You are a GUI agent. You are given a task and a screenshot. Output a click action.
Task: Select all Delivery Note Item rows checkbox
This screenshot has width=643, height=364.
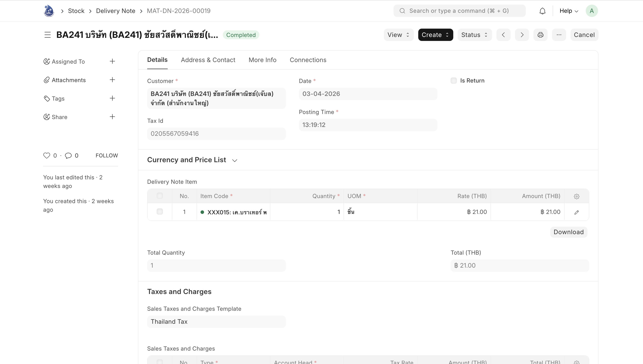[x=160, y=196]
